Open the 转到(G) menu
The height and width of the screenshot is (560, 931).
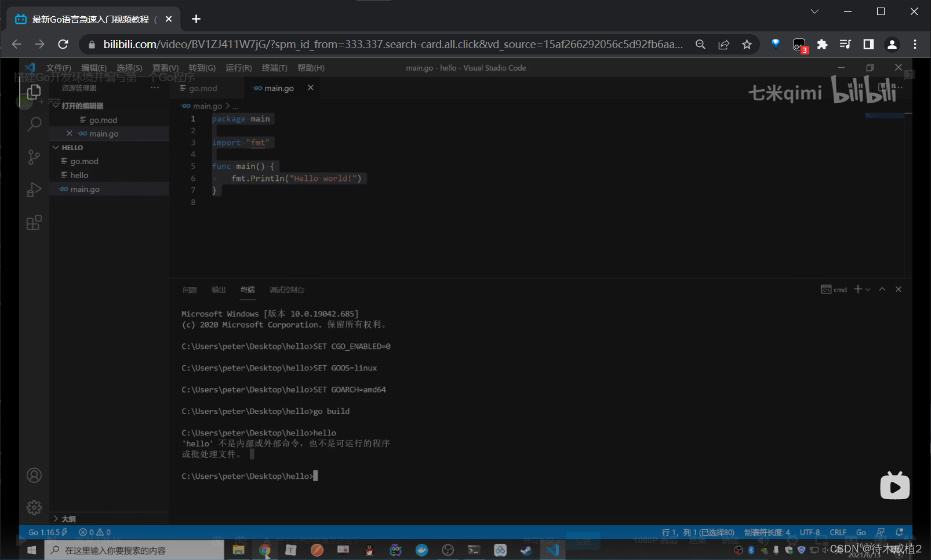(x=202, y=68)
